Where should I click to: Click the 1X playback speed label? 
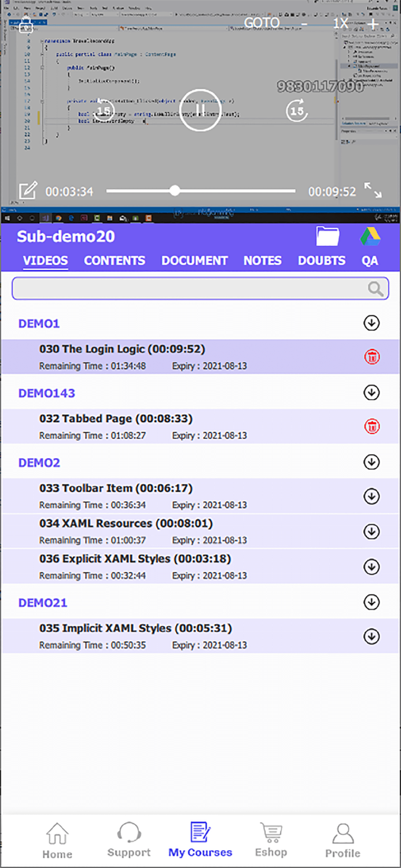(340, 24)
